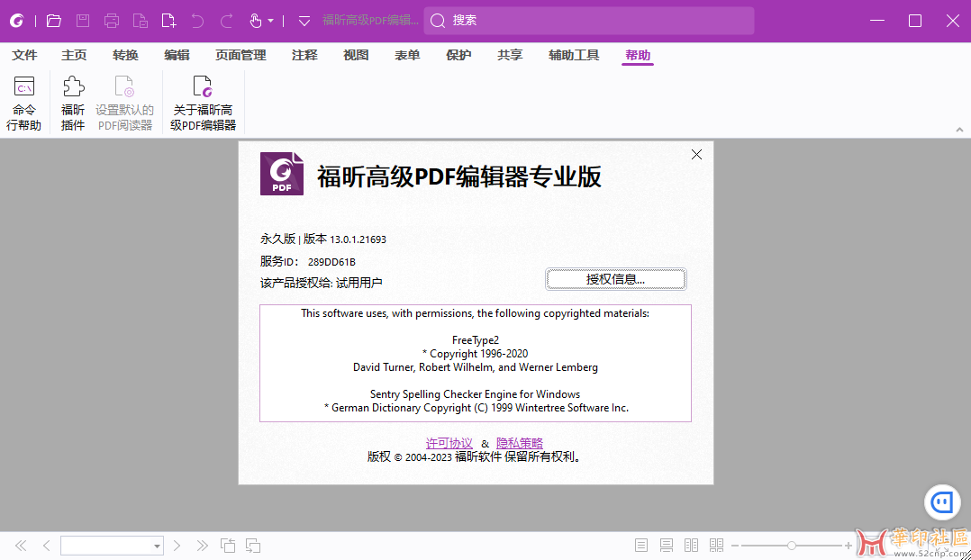Close the About dialog
Image resolution: width=971 pixels, height=560 pixels.
[696, 155]
